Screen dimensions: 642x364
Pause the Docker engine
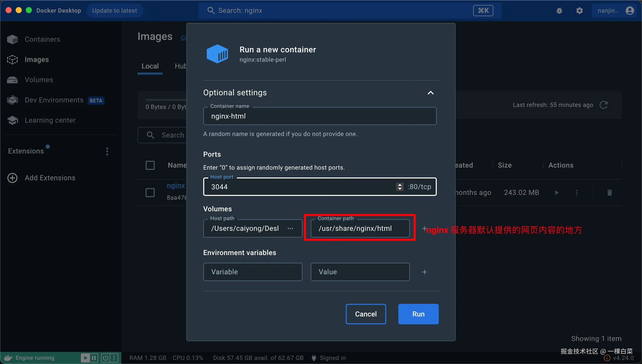tap(94, 358)
